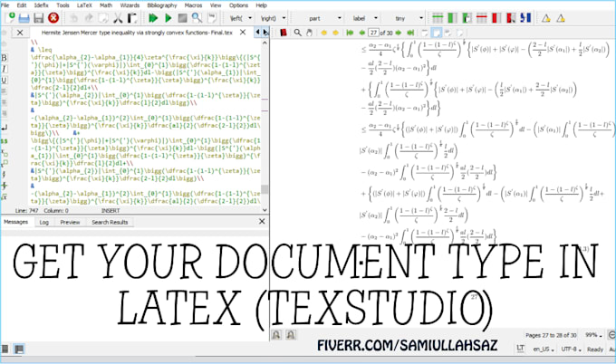Create a new document with New icon

tap(10, 18)
